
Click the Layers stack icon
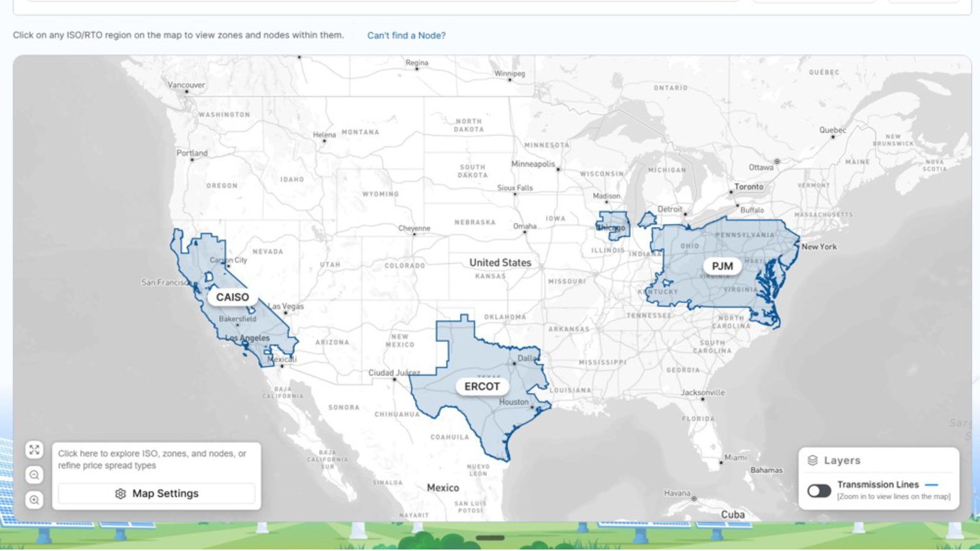pos(813,460)
